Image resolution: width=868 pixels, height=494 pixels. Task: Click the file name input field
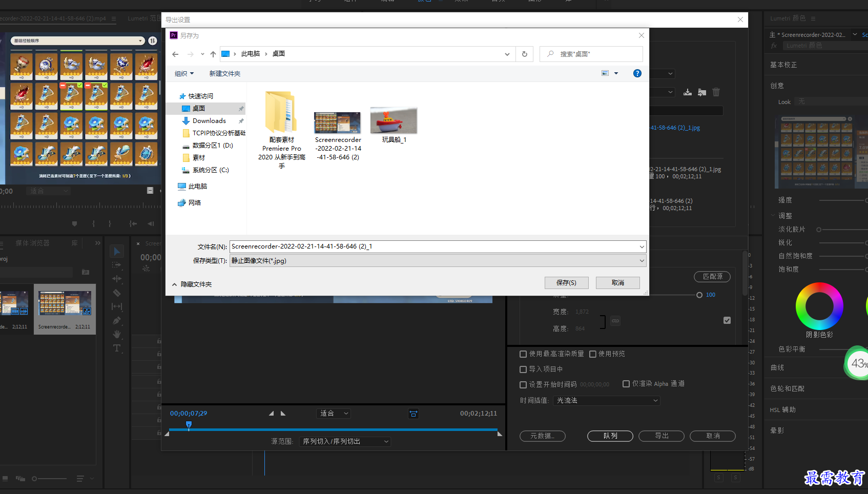(x=433, y=247)
